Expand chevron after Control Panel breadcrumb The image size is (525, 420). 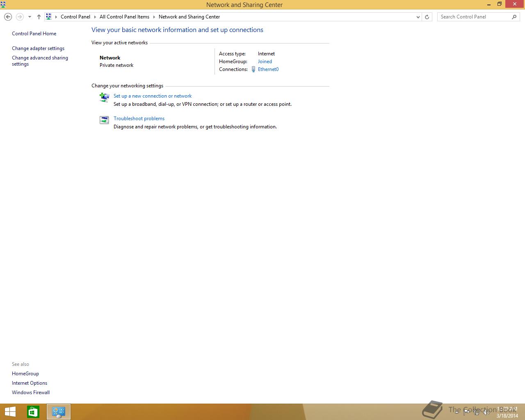coord(95,17)
